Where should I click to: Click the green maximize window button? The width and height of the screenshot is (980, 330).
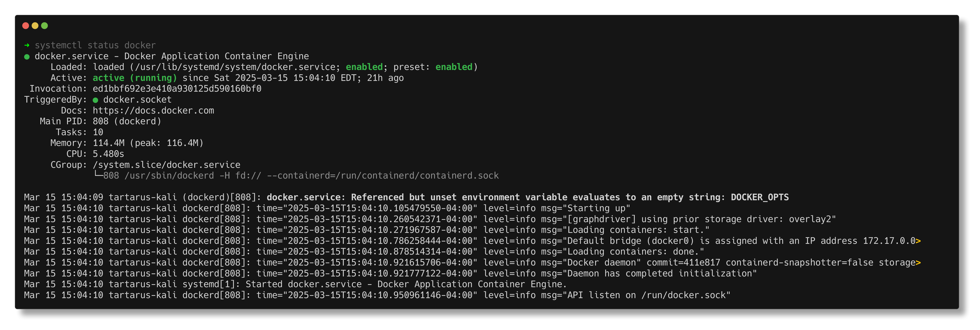(44, 25)
